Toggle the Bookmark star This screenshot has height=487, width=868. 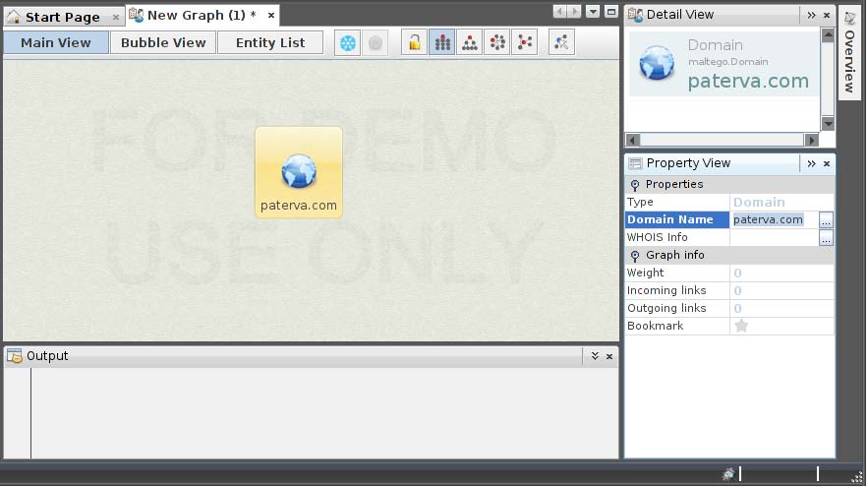click(x=741, y=326)
